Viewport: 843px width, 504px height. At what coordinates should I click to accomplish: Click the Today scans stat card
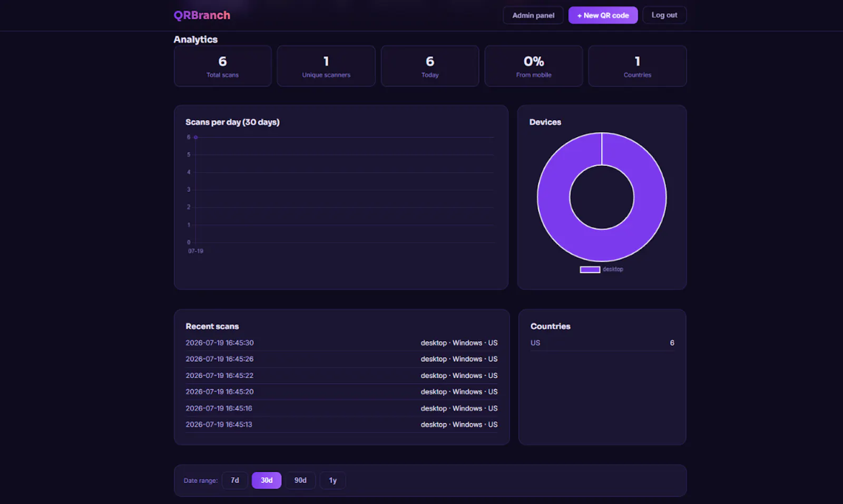pyautogui.click(x=430, y=66)
